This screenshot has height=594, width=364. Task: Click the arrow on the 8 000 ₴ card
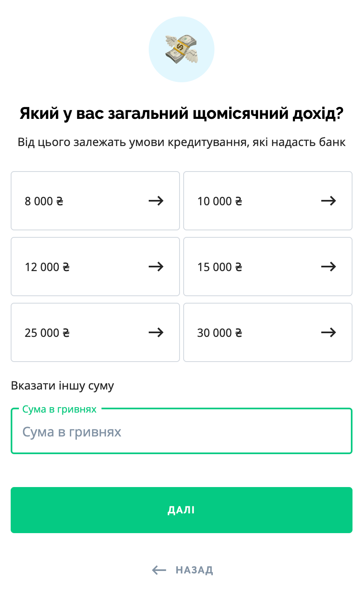156,201
